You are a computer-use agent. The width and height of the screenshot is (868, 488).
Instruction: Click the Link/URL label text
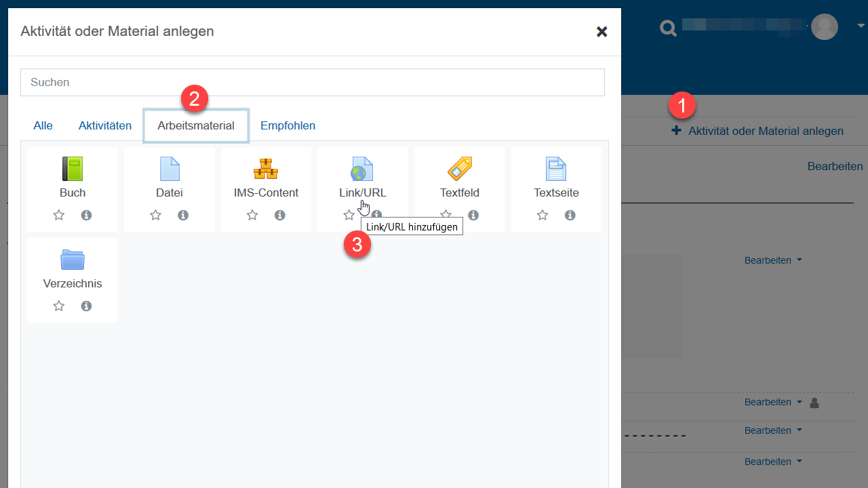point(363,192)
